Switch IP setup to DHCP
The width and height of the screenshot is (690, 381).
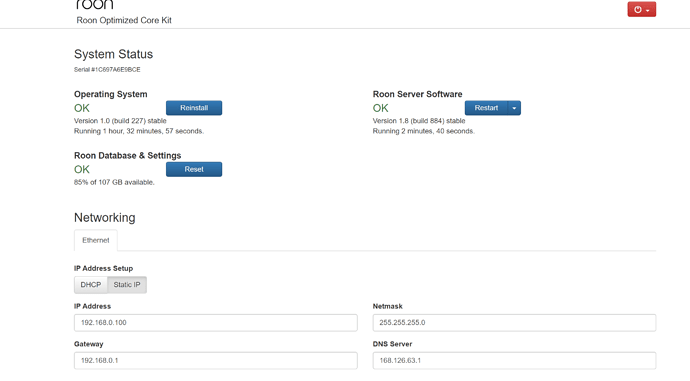(x=91, y=285)
